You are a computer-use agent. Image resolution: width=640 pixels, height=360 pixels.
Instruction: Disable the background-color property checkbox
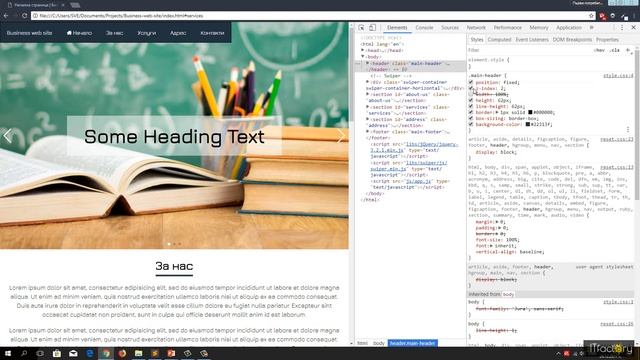pos(471,124)
